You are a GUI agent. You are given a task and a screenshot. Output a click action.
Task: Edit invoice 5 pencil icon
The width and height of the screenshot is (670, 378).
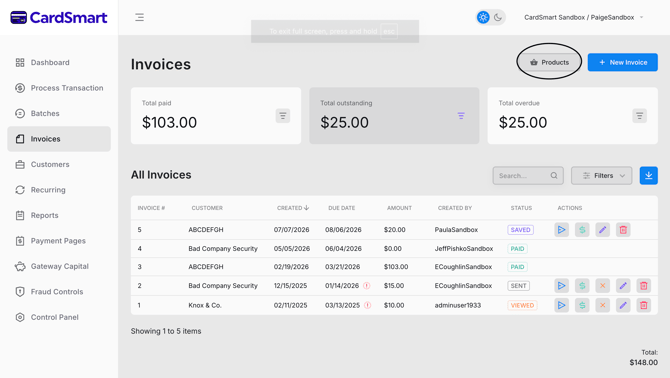(x=602, y=230)
